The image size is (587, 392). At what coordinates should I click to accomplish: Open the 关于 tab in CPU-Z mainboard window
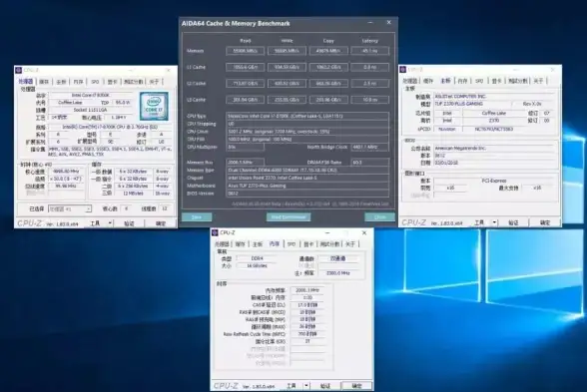tap(538, 81)
